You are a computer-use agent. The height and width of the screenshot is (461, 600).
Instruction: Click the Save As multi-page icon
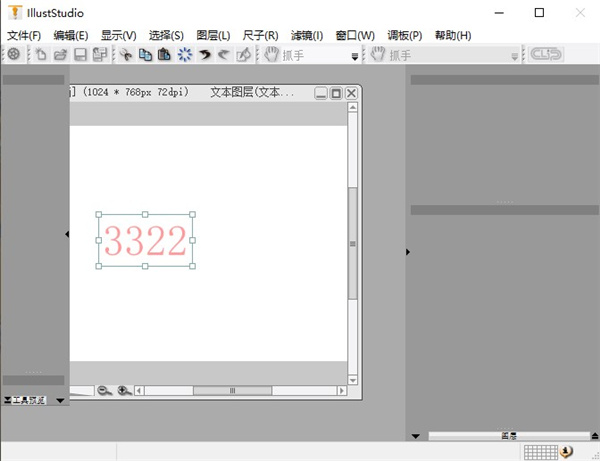[100, 55]
